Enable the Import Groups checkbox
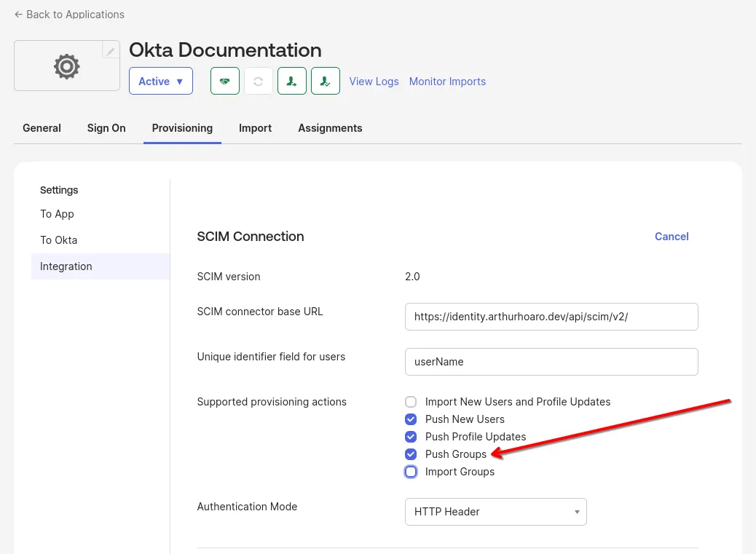The image size is (756, 554). tap(411, 472)
